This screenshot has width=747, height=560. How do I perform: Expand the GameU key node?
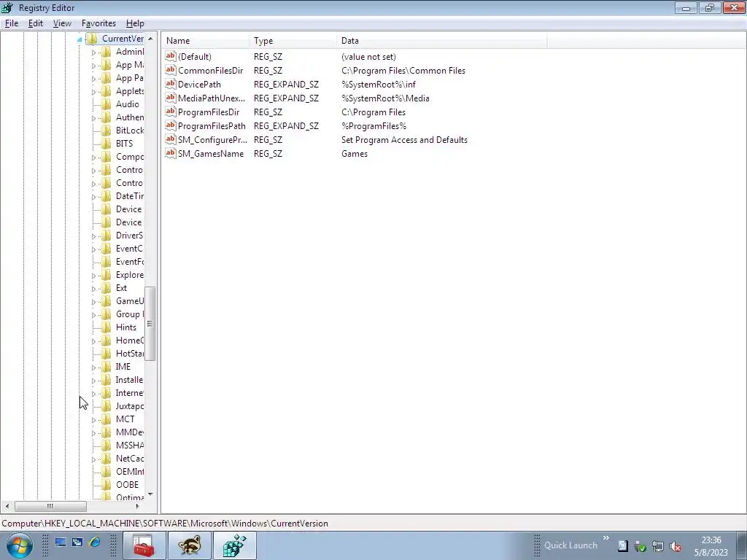(94, 302)
